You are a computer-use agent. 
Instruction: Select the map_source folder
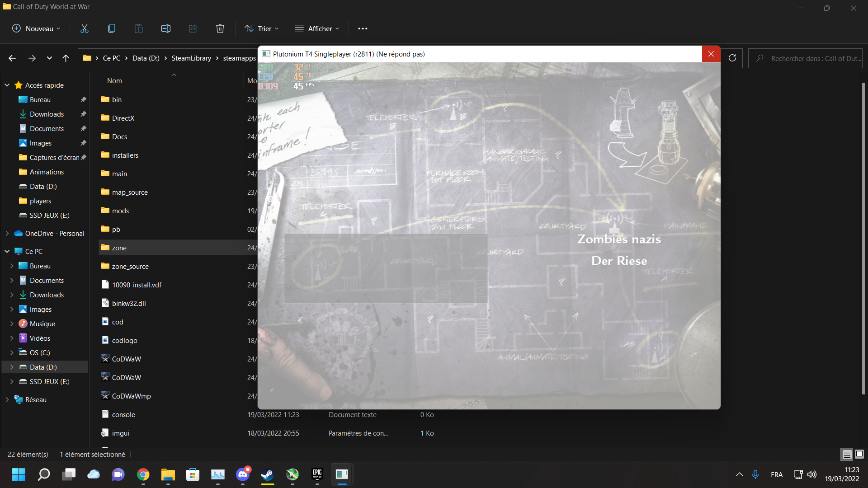pyautogui.click(x=130, y=192)
